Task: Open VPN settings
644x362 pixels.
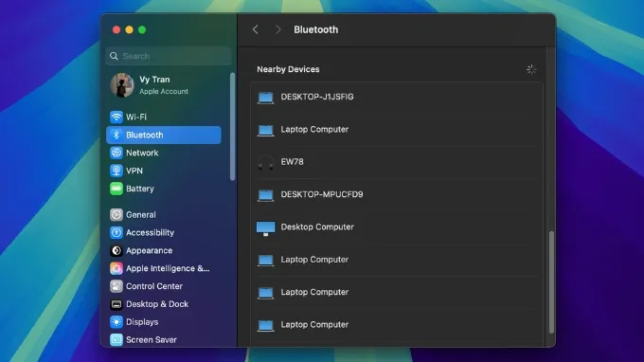Action: click(x=164, y=171)
